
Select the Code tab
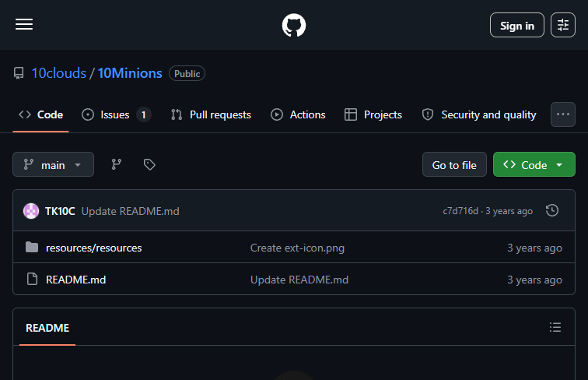41,114
